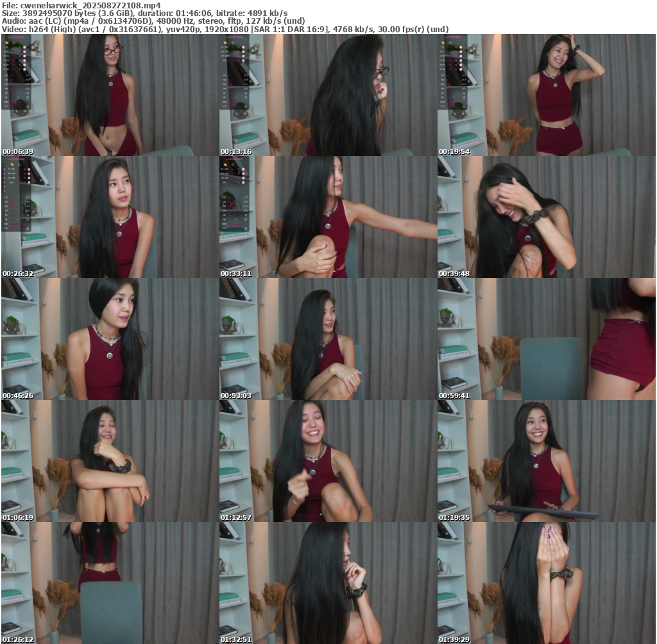This screenshot has height=644, width=657.
Task: Open the thumbnail at 00:46:26
Action: [110, 339]
